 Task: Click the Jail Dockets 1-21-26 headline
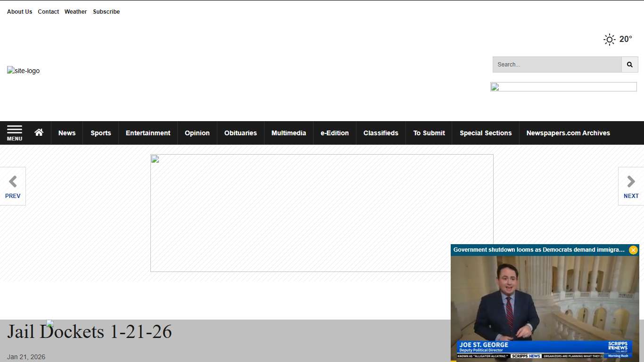tap(90, 331)
